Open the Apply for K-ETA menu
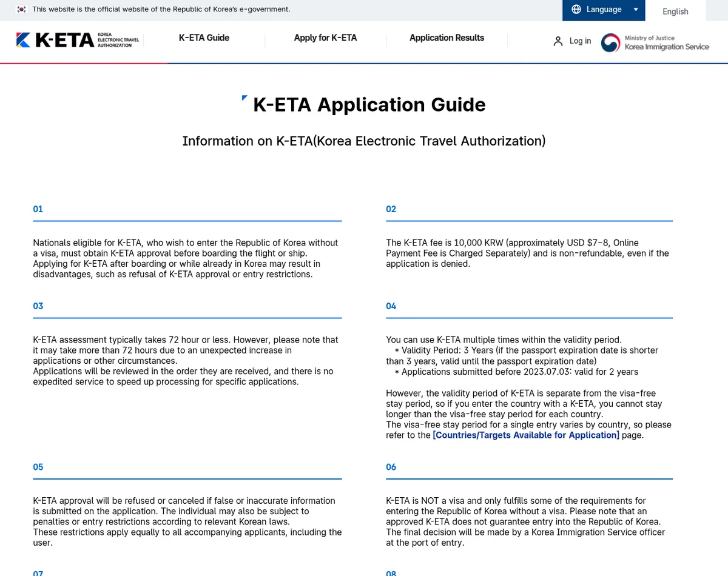This screenshot has height=576, width=728. [x=325, y=38]
